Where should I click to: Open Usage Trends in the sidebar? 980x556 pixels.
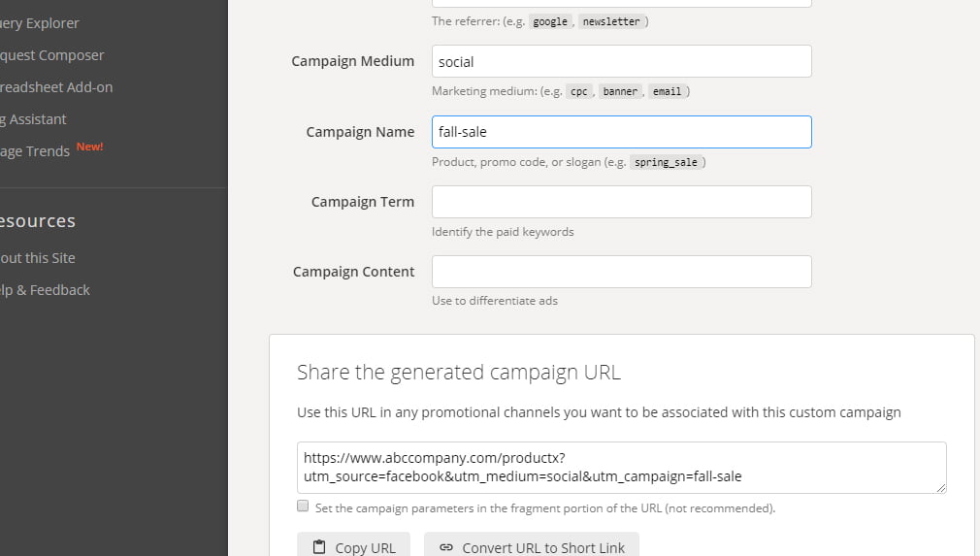click(x=35, y=151)
